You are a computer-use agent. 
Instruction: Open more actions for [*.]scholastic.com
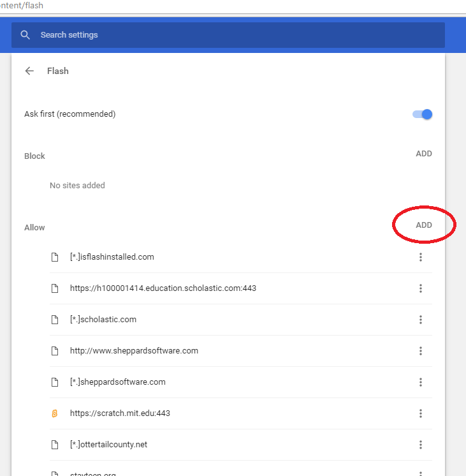pyautogui.click(x=421, y=320)
